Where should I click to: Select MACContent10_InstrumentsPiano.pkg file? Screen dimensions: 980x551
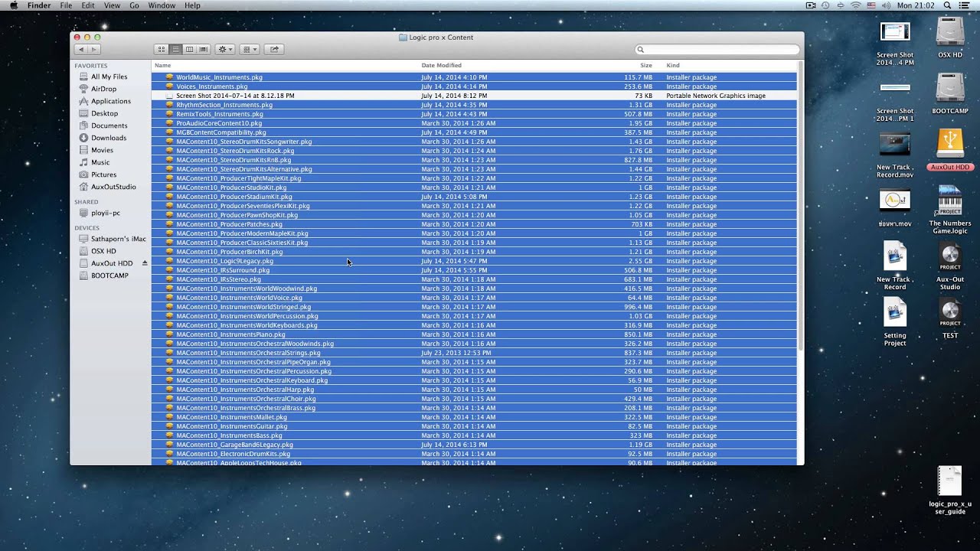(474, 334)
